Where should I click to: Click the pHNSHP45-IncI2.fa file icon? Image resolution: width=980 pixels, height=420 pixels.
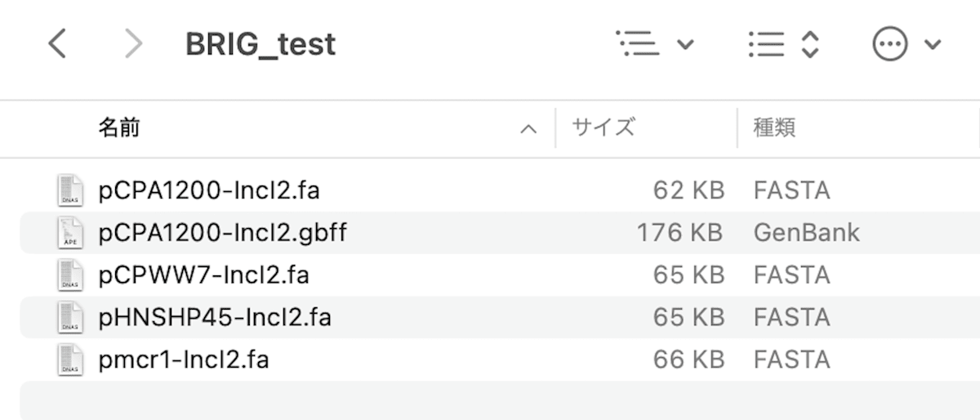tap(69, 317)
